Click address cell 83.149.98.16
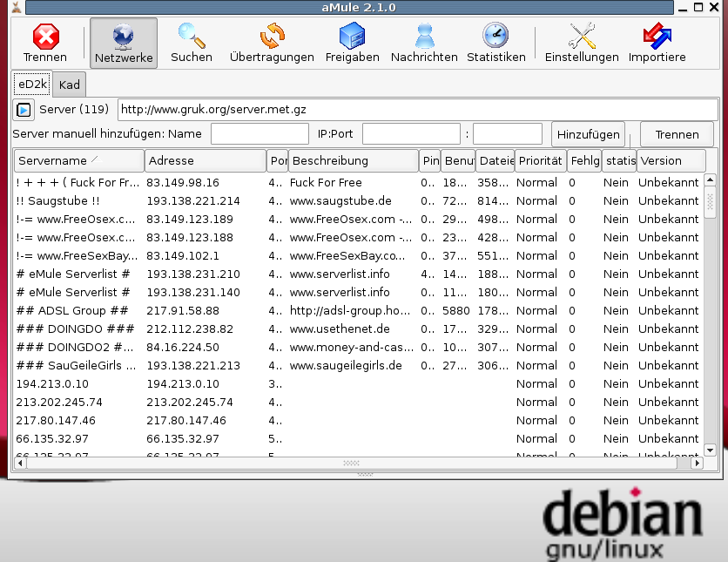Viewport: 728px width, 562px height. point(183,182)
